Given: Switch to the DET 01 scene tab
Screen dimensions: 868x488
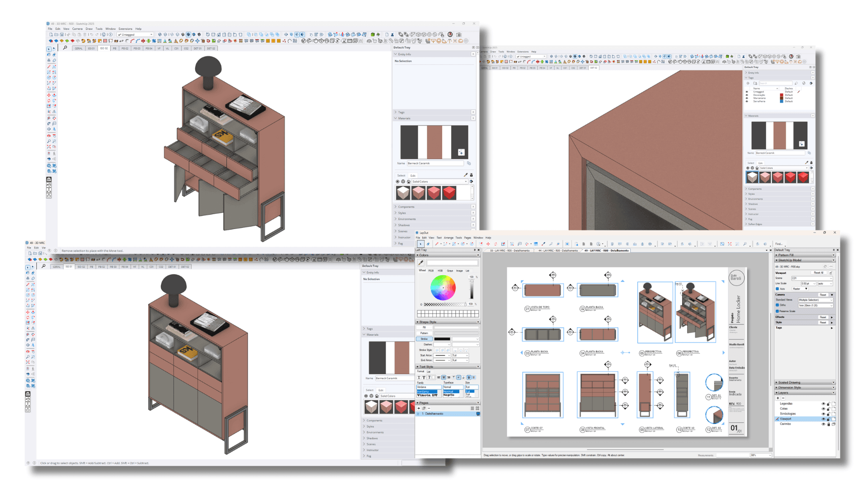Looking at the screenshot, I should (198, 48).
